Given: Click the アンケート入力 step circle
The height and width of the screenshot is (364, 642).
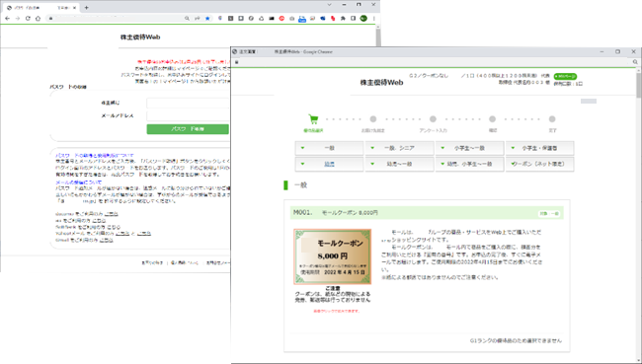Looking at the screenshot, I should [433, 119].
